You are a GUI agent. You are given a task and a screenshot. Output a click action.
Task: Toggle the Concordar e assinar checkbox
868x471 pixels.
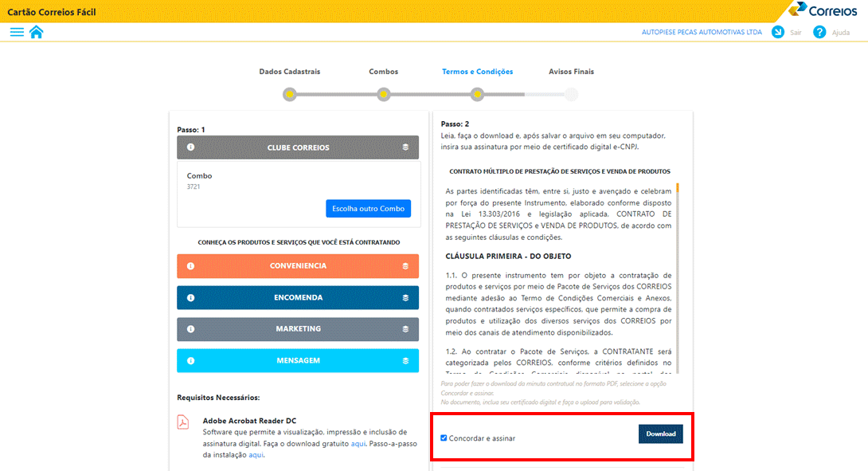444,438
